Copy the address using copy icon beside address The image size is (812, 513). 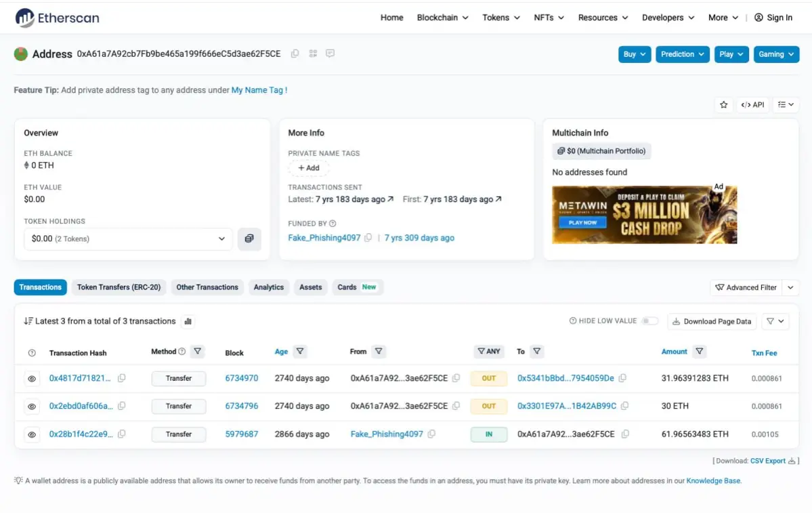tap(295, 54)
